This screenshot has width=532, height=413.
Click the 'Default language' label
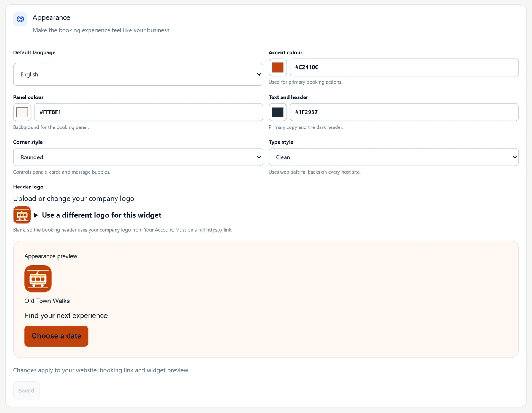coord(34,52)
